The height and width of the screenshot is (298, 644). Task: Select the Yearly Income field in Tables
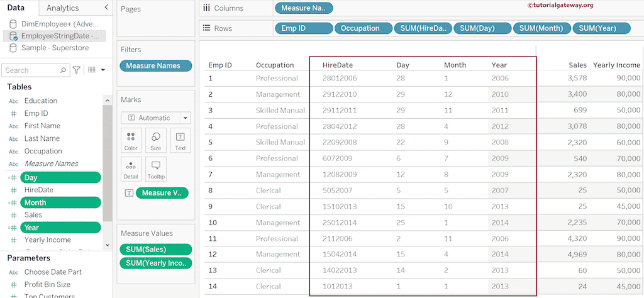pyautogui.click(x=47, y=240)
